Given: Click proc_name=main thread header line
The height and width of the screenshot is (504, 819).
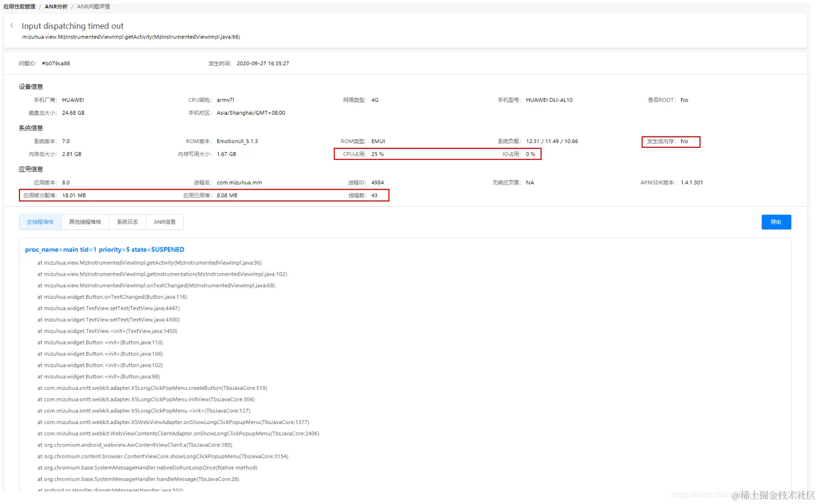Looking at the screenshot, I should point(105,250).
